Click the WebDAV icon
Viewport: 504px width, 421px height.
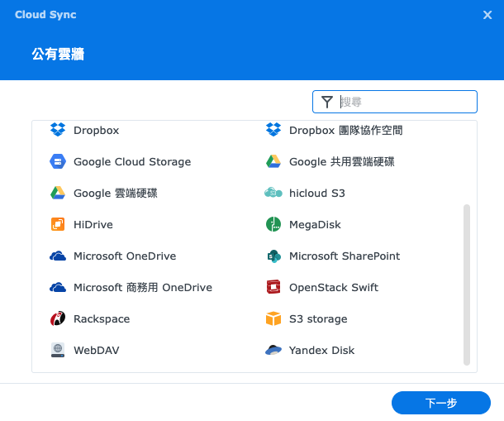point(58,350)
